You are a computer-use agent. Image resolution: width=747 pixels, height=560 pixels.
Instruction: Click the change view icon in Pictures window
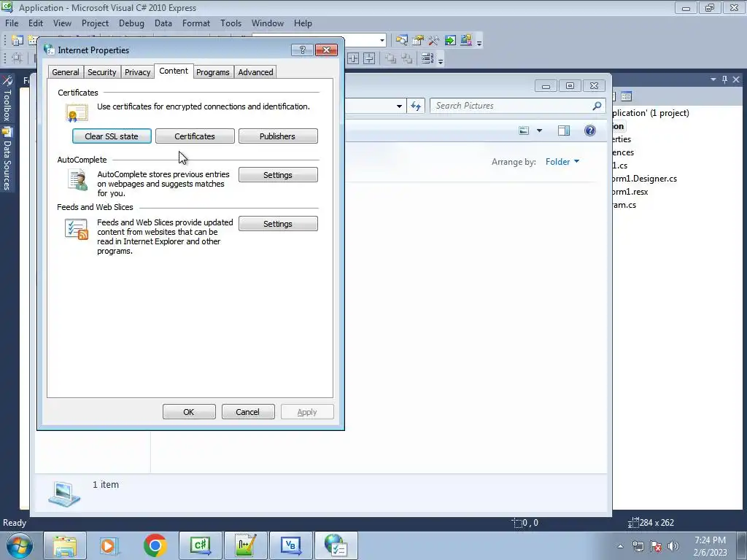tap(524, 131)
